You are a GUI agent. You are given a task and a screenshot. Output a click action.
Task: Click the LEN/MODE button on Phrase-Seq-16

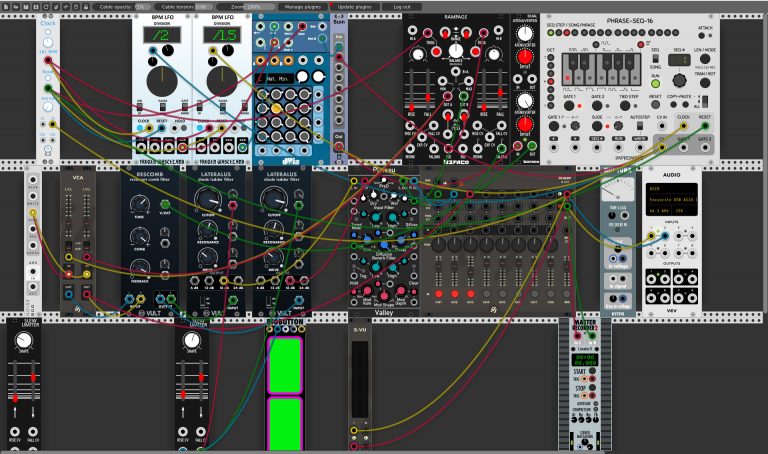click(705, 58)
